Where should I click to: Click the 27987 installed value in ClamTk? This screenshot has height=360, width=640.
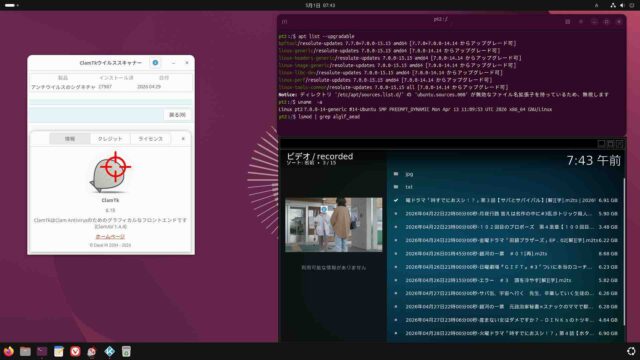(x=105, y=87)
